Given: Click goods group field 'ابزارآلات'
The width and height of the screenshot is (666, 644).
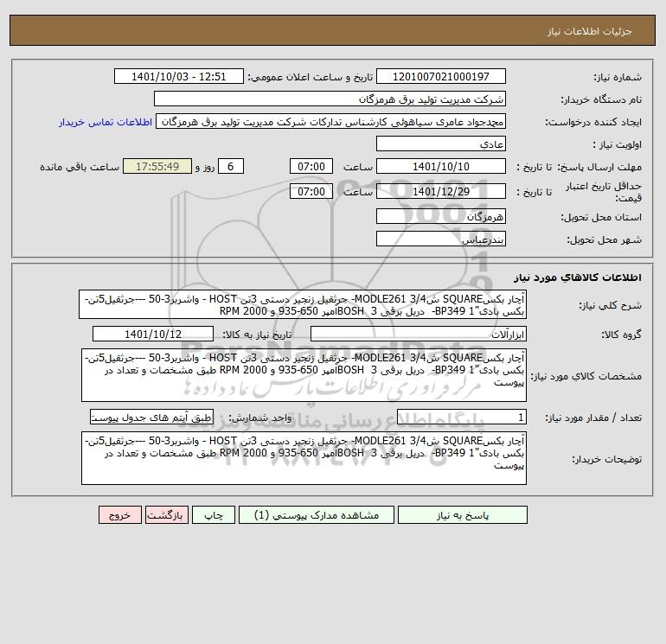Looking at the screenshot, I should pos(419,334).
